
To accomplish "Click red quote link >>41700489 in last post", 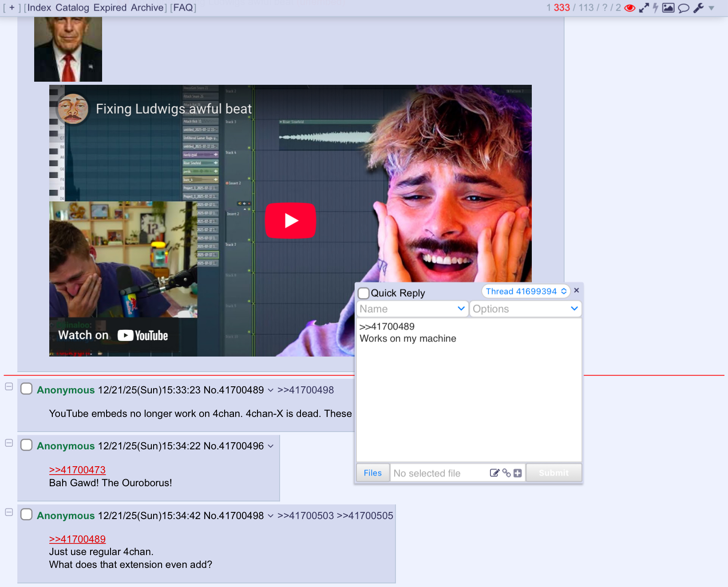I will 77,539.
